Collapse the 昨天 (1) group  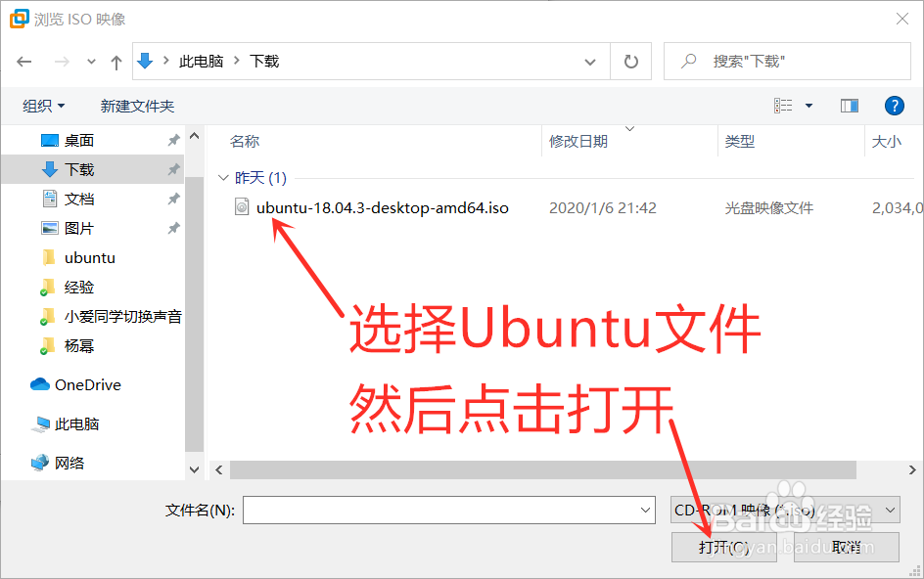[x=223, y=177]
